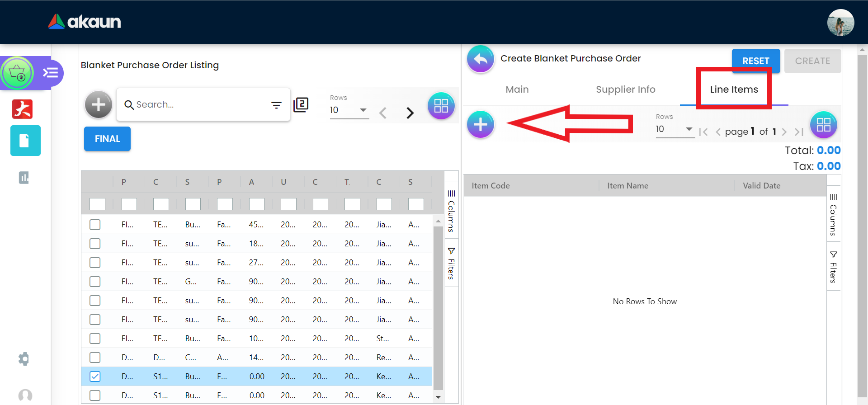Open the bar chart report sidebar icon
The image size is (868, 405).
pyautogui.click(x=24, y=178)
